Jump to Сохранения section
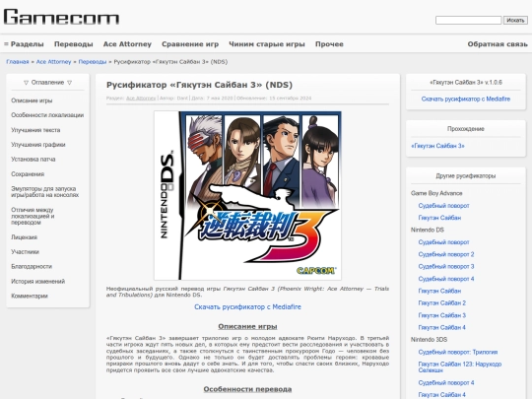This screenshot has height=399, width=532. 28,174
